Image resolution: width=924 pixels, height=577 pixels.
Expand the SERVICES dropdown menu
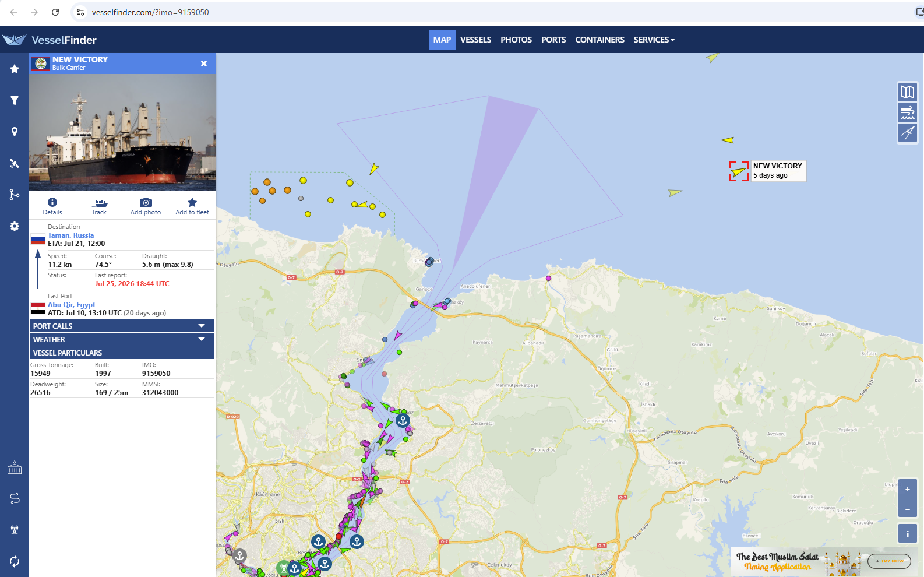click(x=654, y=40)
